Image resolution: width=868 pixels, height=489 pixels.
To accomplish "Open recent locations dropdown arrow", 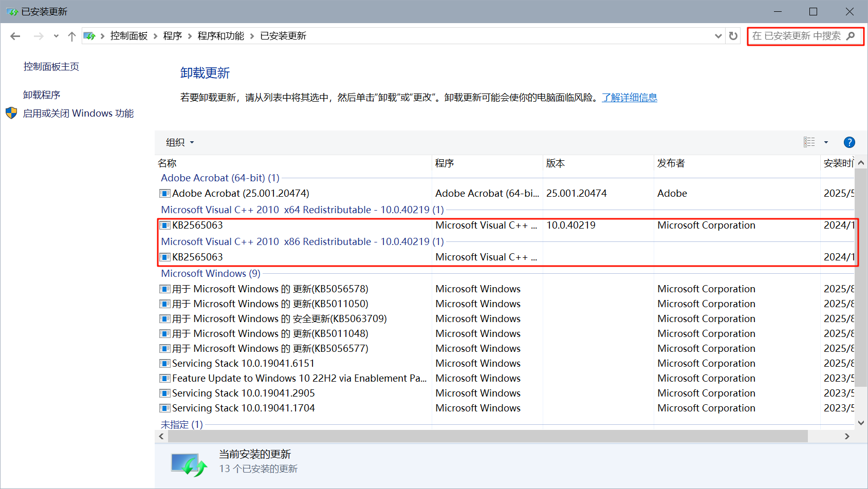I will [56, 36].
